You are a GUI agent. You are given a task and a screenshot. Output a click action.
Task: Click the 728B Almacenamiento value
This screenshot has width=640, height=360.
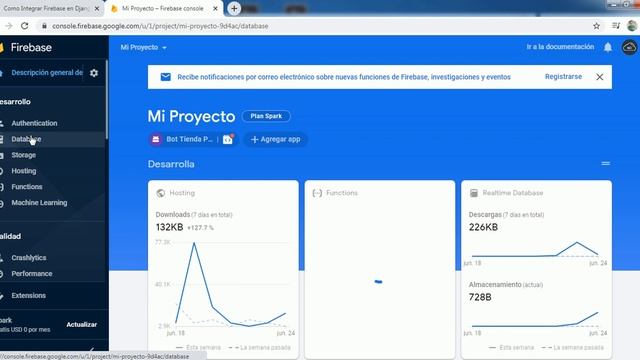pos(480,297)
